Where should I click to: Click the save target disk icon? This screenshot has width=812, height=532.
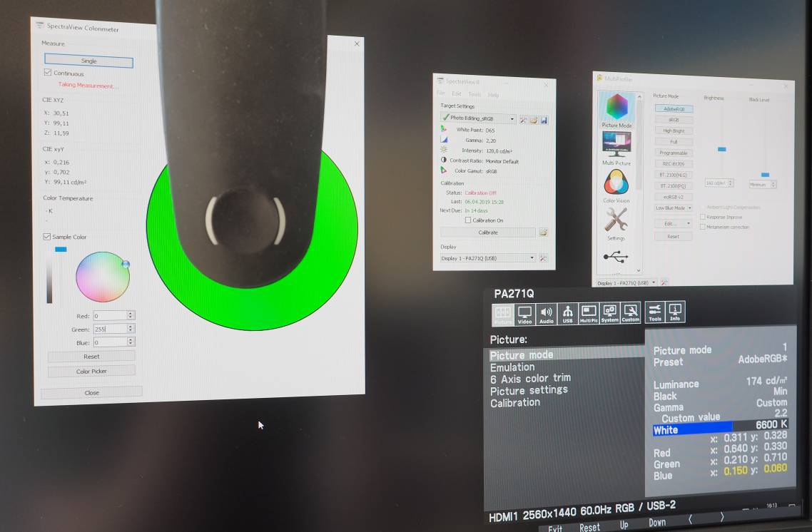click(544, 119)
